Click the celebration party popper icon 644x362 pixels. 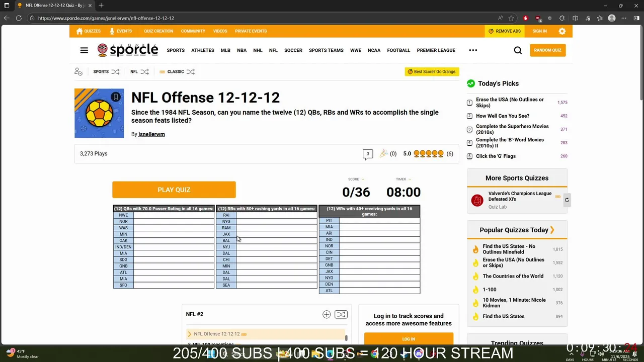pos(383,153)
